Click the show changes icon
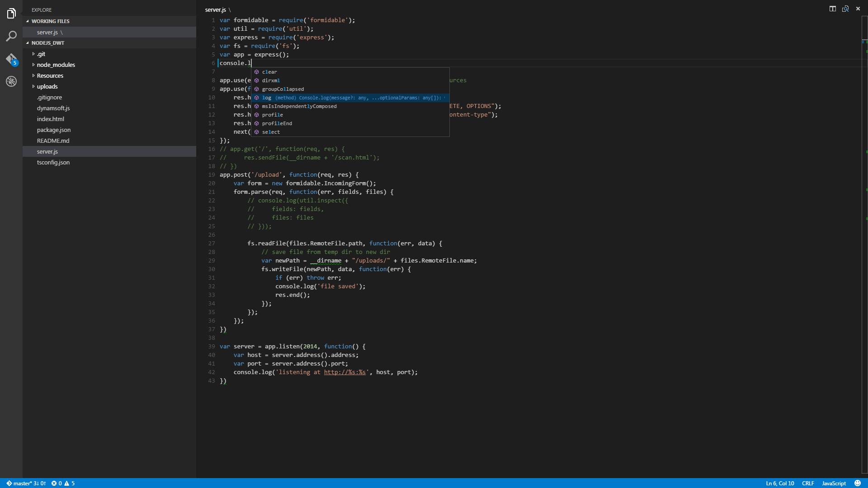 (x=845, y=9)
